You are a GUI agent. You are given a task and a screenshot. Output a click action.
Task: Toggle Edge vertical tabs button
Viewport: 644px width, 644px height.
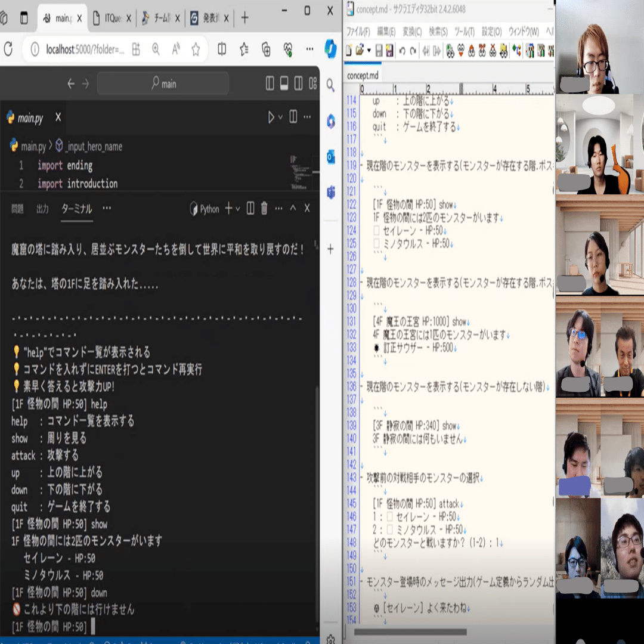click(24, 18)
